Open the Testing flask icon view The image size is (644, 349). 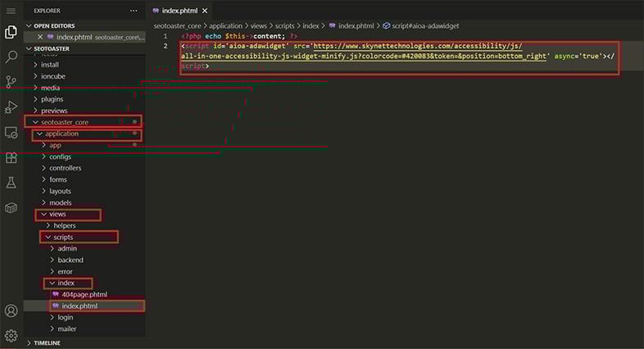click(11, 183)
